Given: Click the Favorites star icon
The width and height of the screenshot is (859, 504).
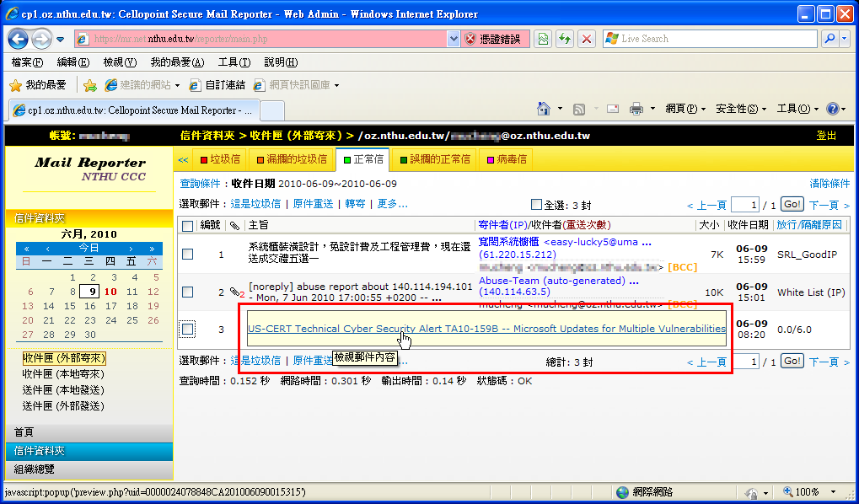Looking at the screenshot, I should 14,85.
